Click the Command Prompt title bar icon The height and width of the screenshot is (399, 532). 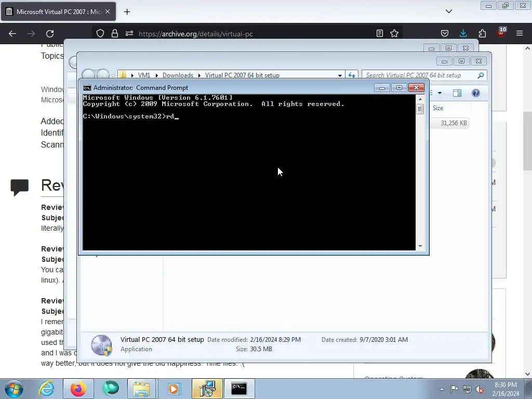pyautogui.click(x=87, y=88)
